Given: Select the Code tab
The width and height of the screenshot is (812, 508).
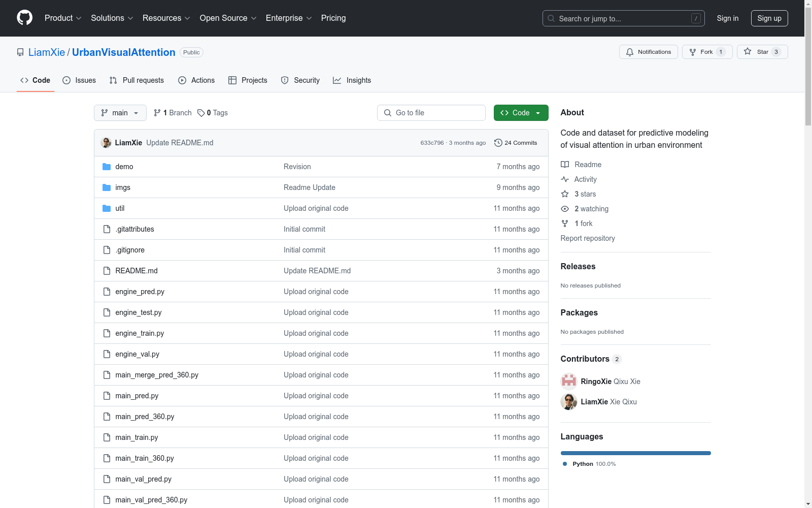Looking at the screenshot, I should (36, 80).
